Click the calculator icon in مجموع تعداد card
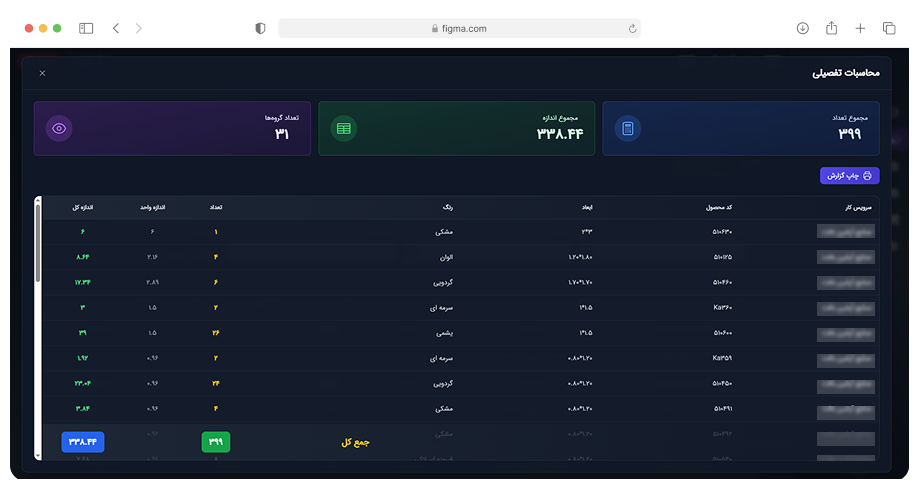This screenshot has height=492, width=920. click(x=628, y=128)
